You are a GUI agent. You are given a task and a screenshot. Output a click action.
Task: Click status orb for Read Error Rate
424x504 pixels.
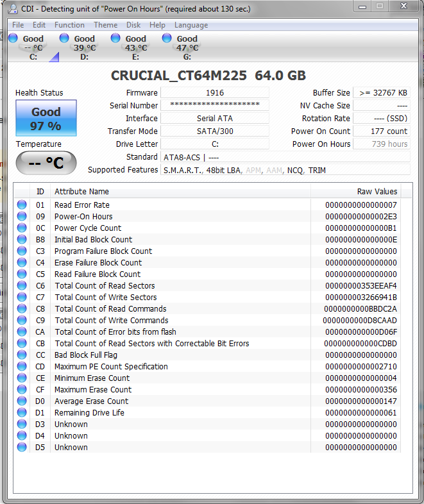(x=22, y=205)
